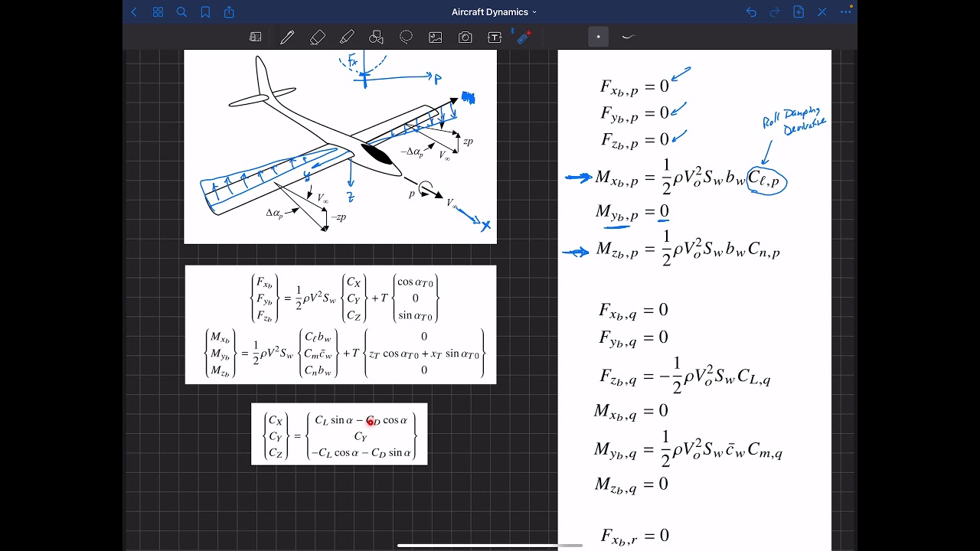
Task: Select the trail laser pointer style
Action: (x=629, y=37)
